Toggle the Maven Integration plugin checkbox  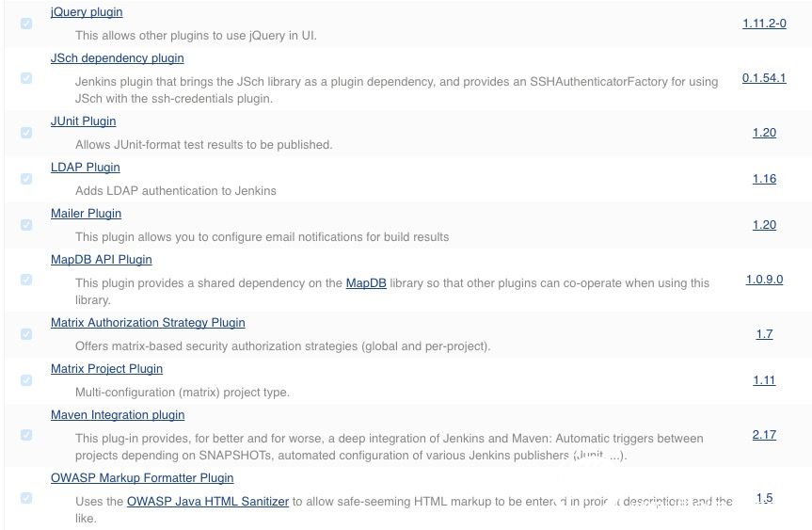(x=26, y=435)
